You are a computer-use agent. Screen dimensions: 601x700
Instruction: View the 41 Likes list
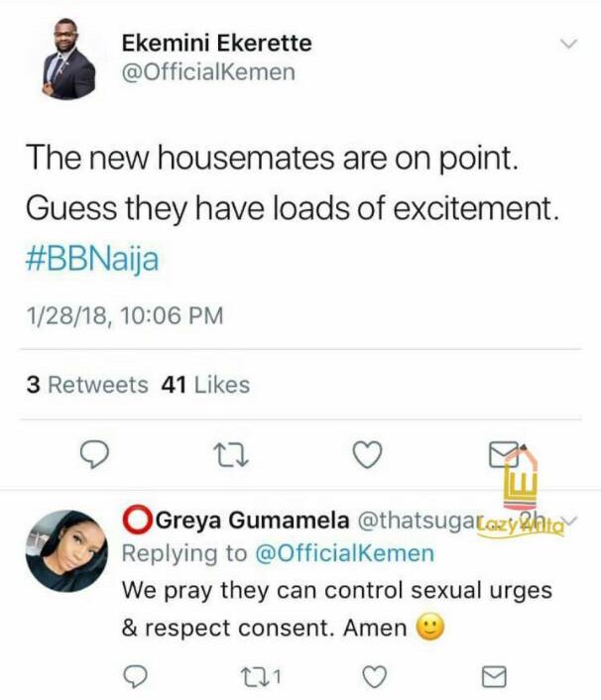pos(205,385)
